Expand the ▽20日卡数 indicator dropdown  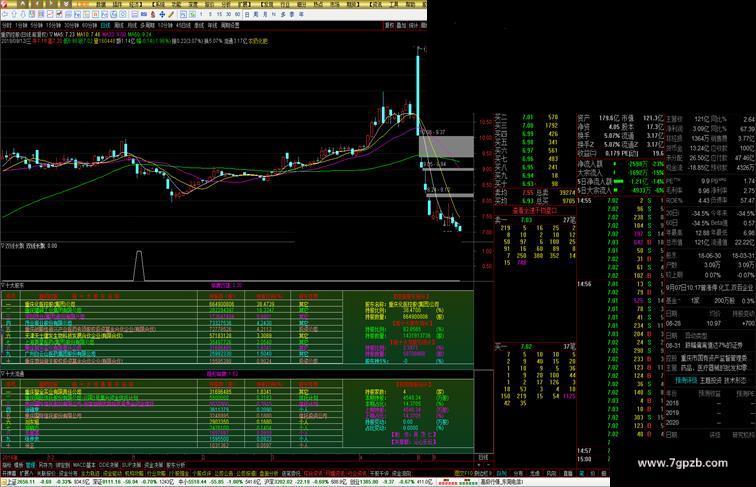[4, 246]
